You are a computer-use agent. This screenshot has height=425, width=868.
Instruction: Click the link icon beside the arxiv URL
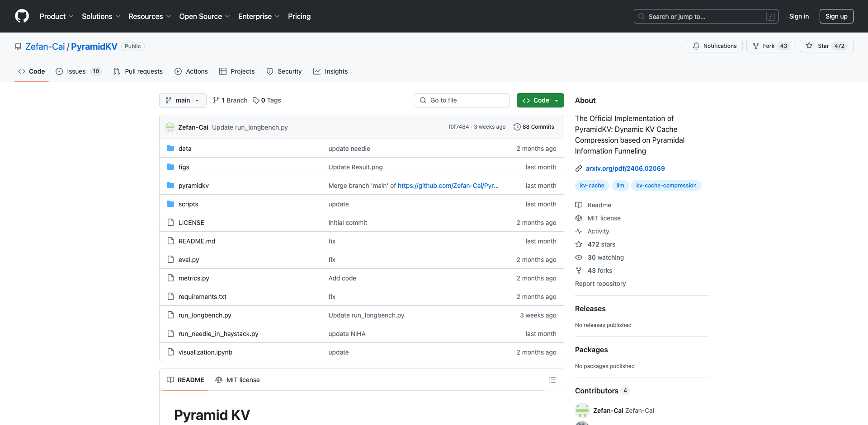pos(579,168)
